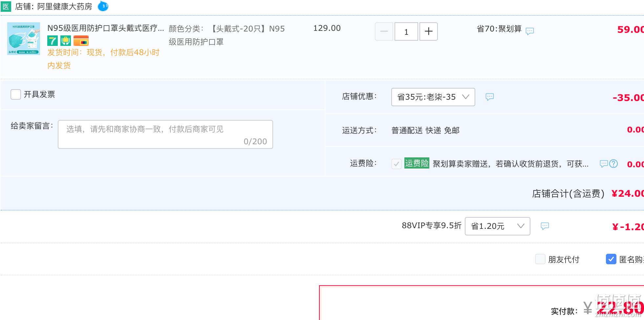Open the 省35元:老柒-35 store discount dropdown
The image size is (644, 320).
433,97
